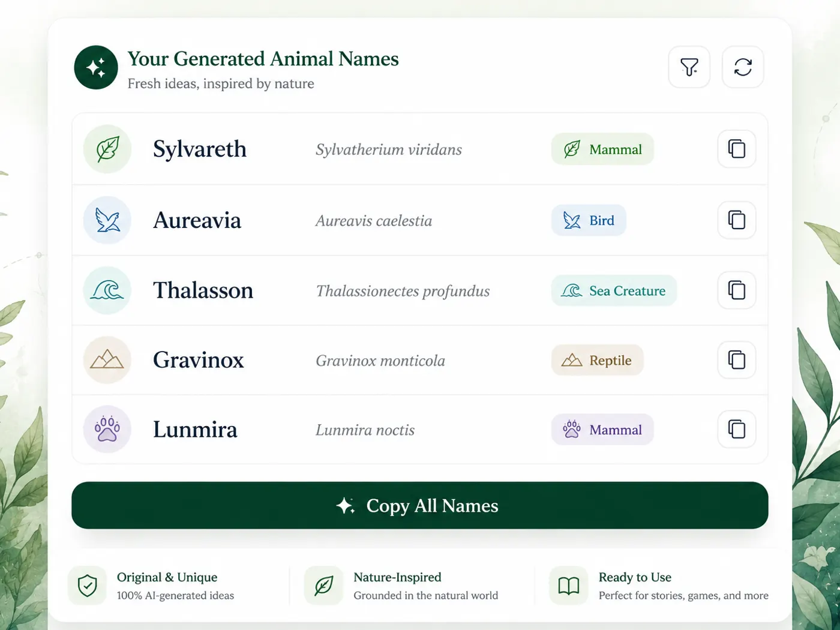Click the sparkle logo beside the title
Screen dimensions: 840x630
96,67
